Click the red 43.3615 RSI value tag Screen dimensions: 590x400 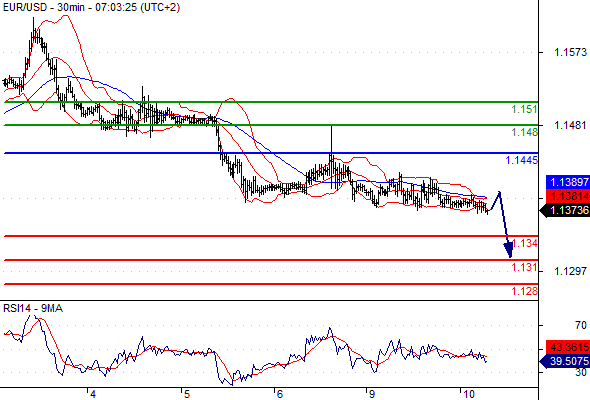click(x=568, y=347)
